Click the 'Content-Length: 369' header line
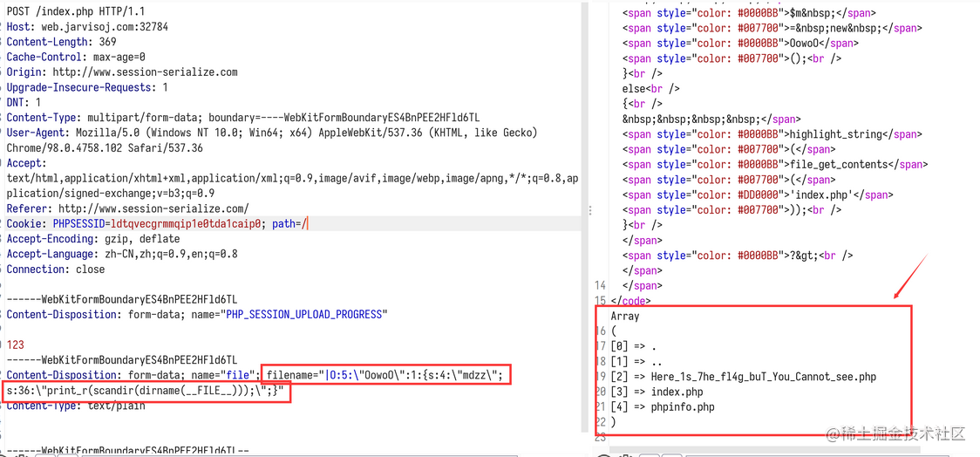The height and width of the screenshot is (457, 980). [x=61, y=42]
